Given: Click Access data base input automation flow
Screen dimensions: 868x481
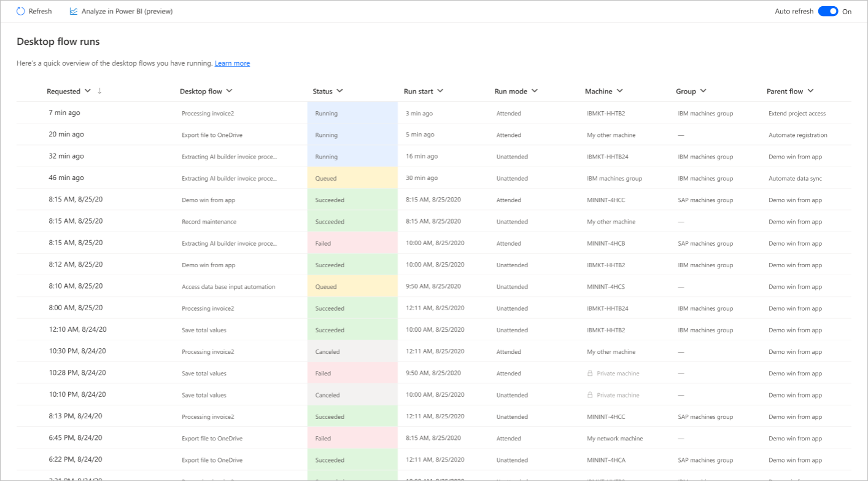Looking at the screenshot, I should 228,287.
